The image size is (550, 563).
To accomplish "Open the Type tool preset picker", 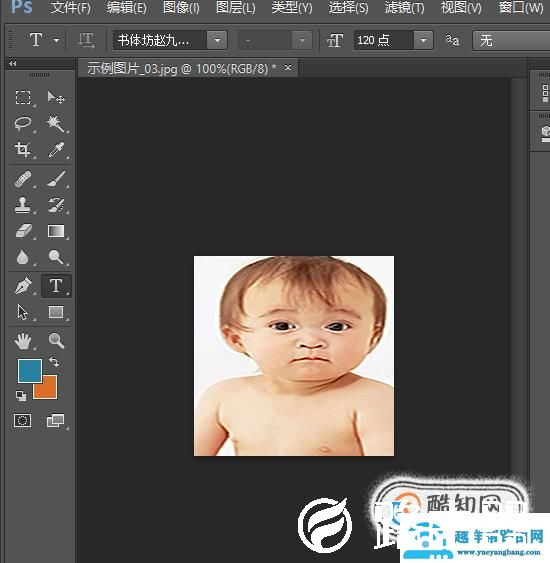I will [56, 40].
